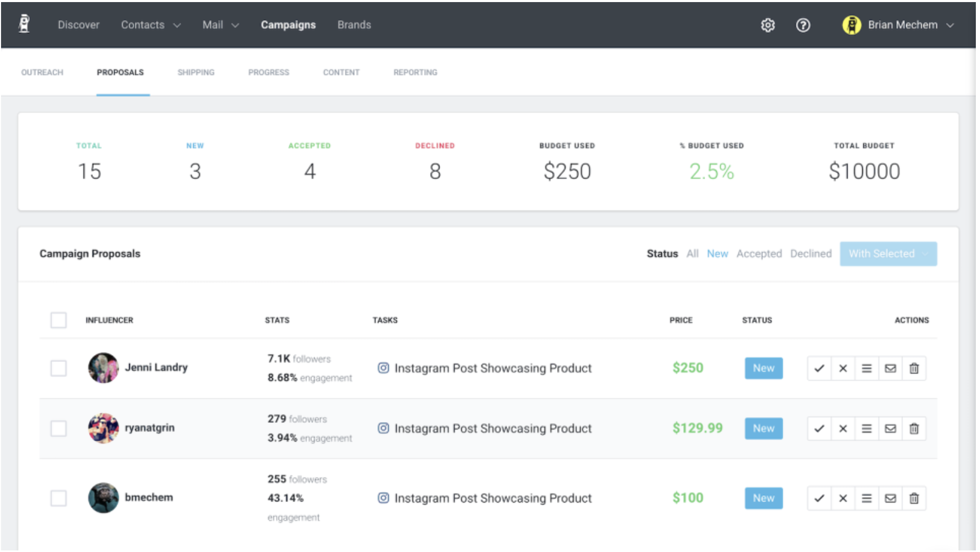
Task: Filter proposals by Declined status
Action: pos(810,254)
